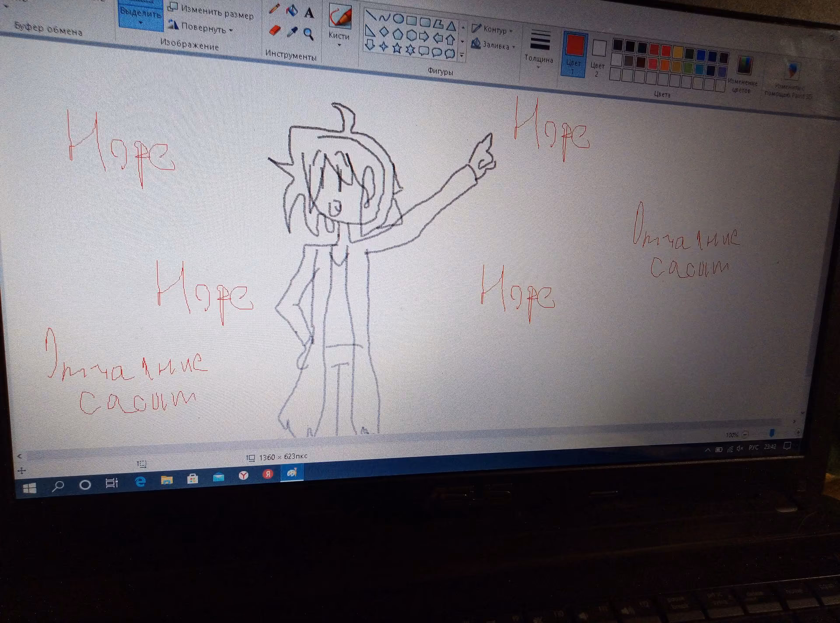Show the next row of shapes
The width and height of the screenshot is (840, 623).
pyautogui.click(x=462, y=42)
